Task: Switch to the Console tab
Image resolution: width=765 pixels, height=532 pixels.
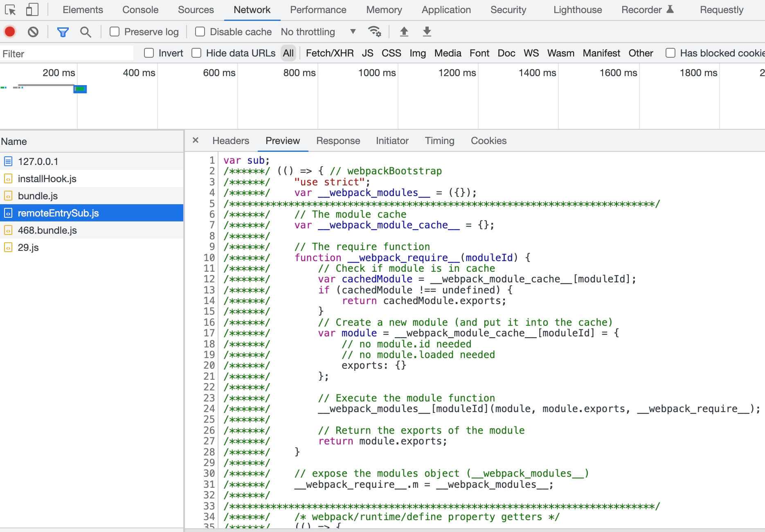Action: click(x=140, y=10)
